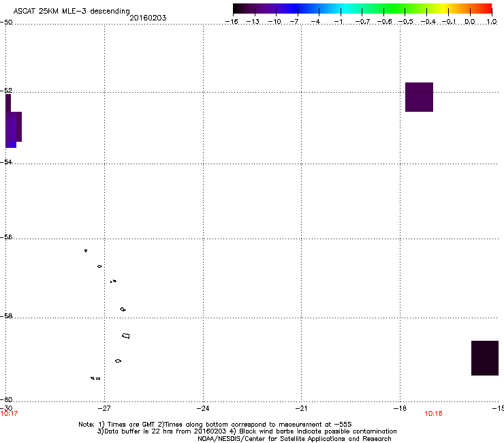The image size is (504, 443).
Task: Click the largest island outline below -58 latitude
Action: 126,336
